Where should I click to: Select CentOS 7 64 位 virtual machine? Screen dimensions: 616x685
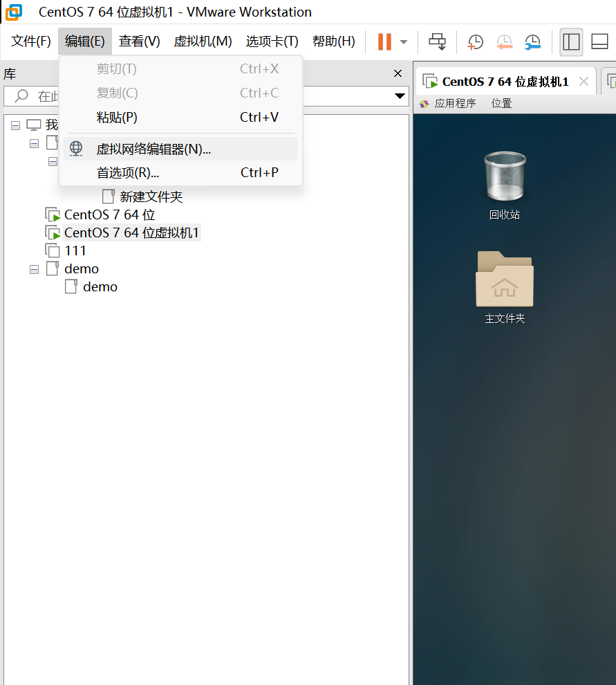(109, 215)
